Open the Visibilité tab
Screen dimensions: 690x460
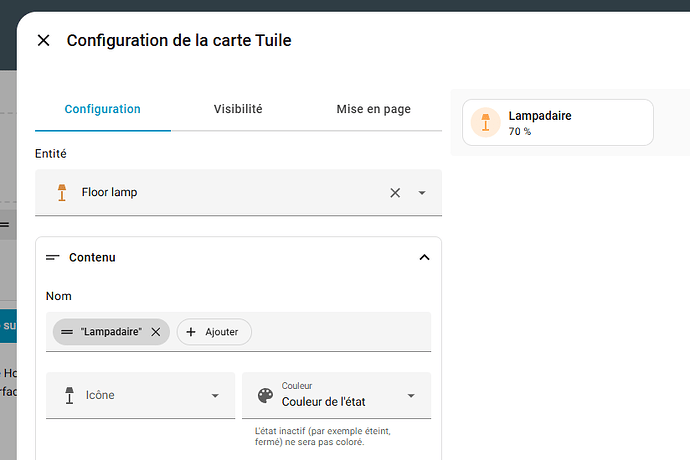pyautogui.click(x=238, y=109)
